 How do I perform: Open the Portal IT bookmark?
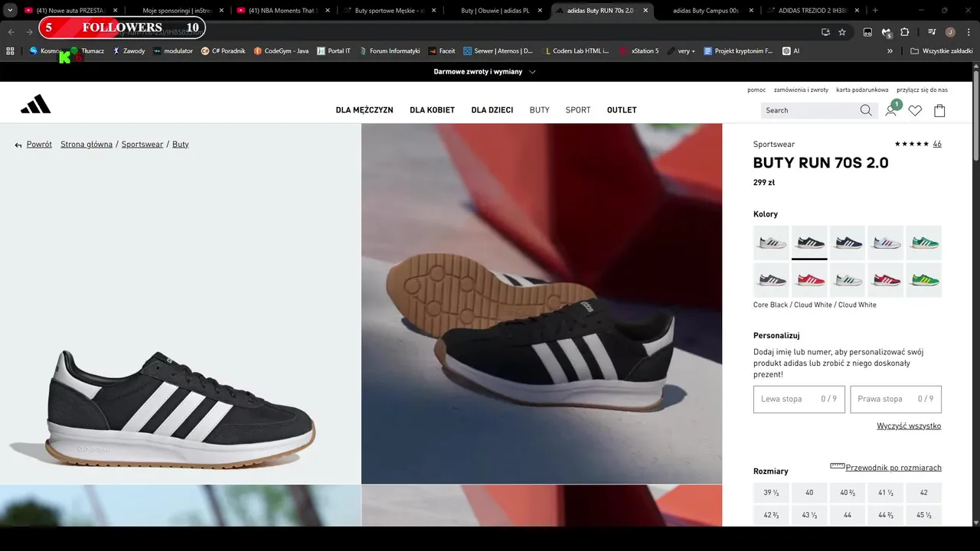point(333,51)
